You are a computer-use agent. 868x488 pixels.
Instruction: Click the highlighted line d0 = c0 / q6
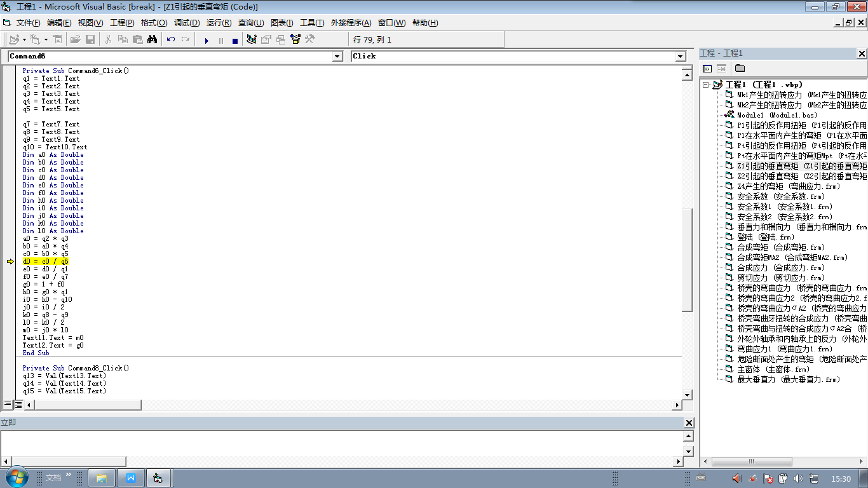pos(45,261)
